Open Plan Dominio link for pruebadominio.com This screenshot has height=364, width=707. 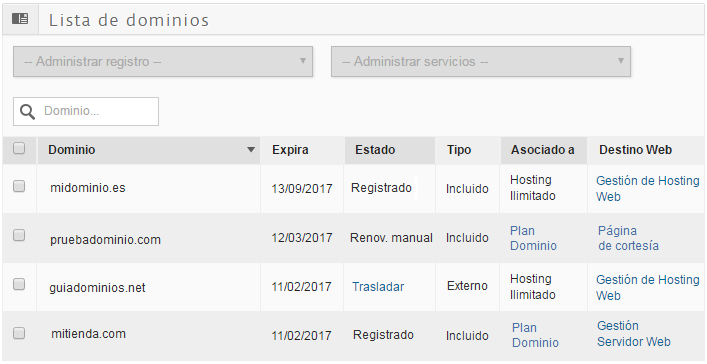(x=533, y=238)
